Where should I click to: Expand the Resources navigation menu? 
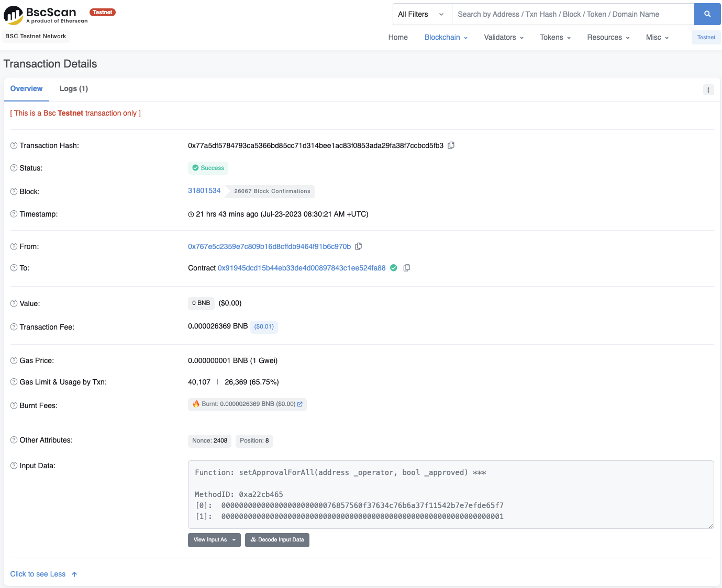pyautogui.click(x=608, y=37)
